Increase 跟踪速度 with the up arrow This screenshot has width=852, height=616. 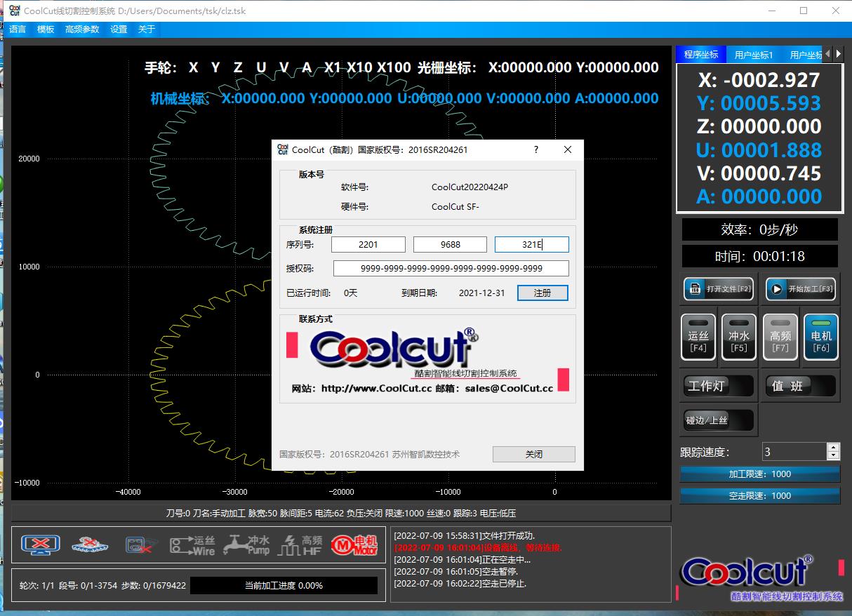(x=833, y=447)
